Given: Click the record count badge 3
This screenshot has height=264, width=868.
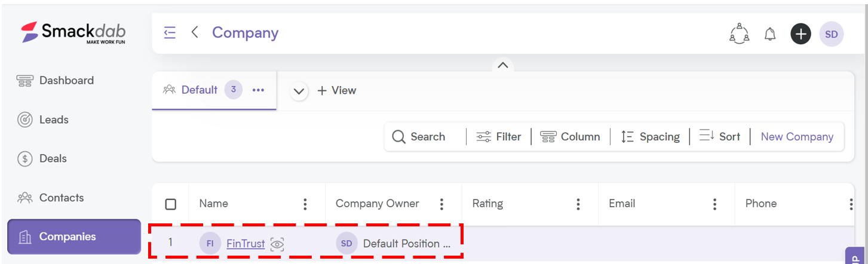Looking at the screenshot, I should [x=234, y=90].
